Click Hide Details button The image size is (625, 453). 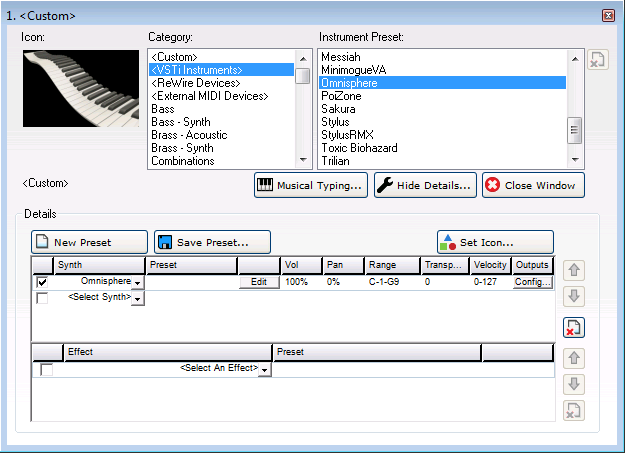tap(425, 185)
